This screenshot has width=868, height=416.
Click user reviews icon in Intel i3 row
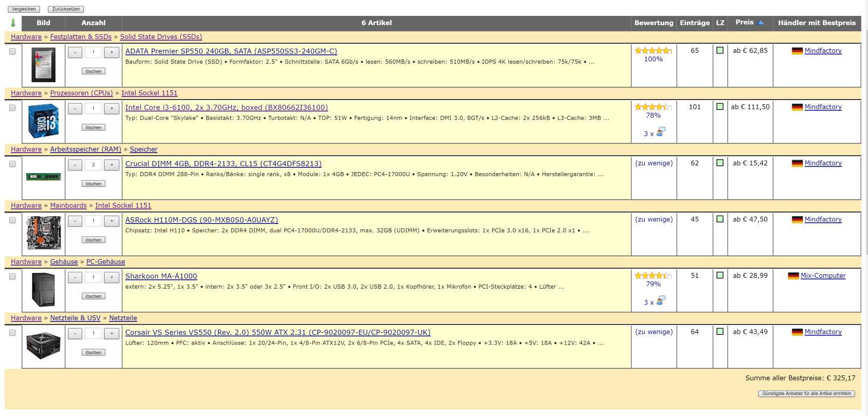[661, 132]
